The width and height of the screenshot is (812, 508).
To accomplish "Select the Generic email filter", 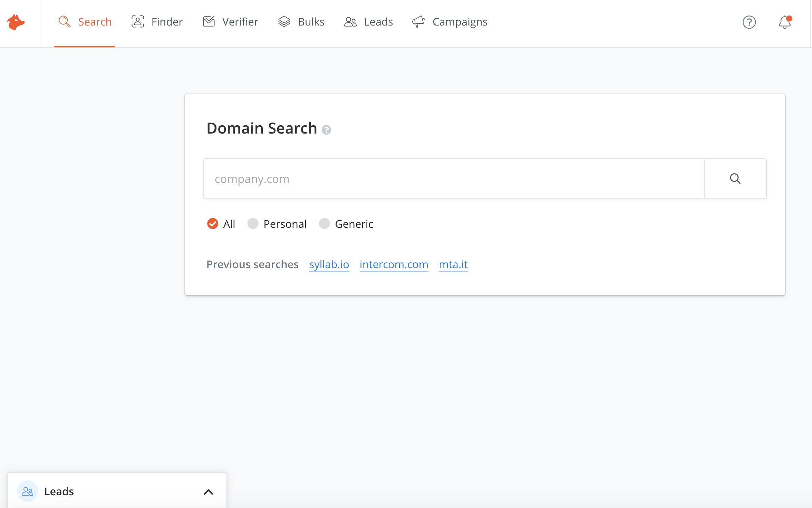I will click(325, 224).
